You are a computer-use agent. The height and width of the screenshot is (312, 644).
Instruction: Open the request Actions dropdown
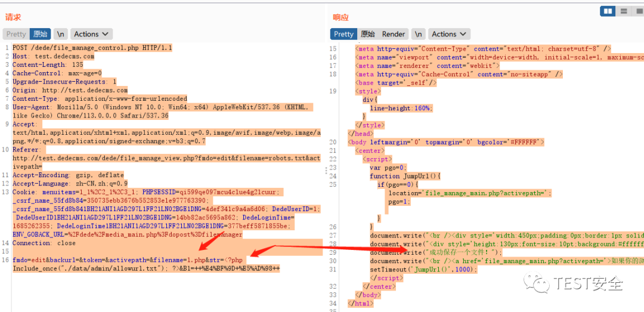coord(91,34)
